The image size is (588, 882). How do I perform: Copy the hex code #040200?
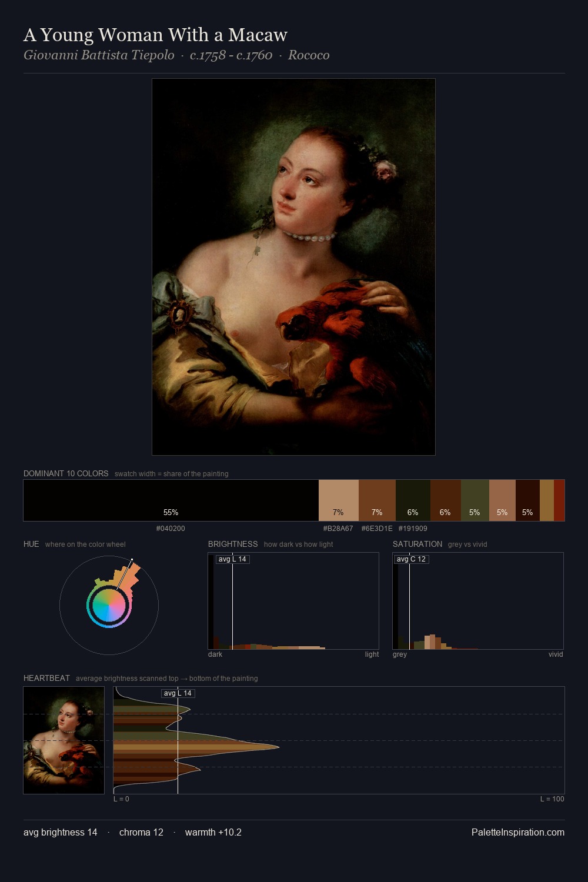[x=171, y=529]
